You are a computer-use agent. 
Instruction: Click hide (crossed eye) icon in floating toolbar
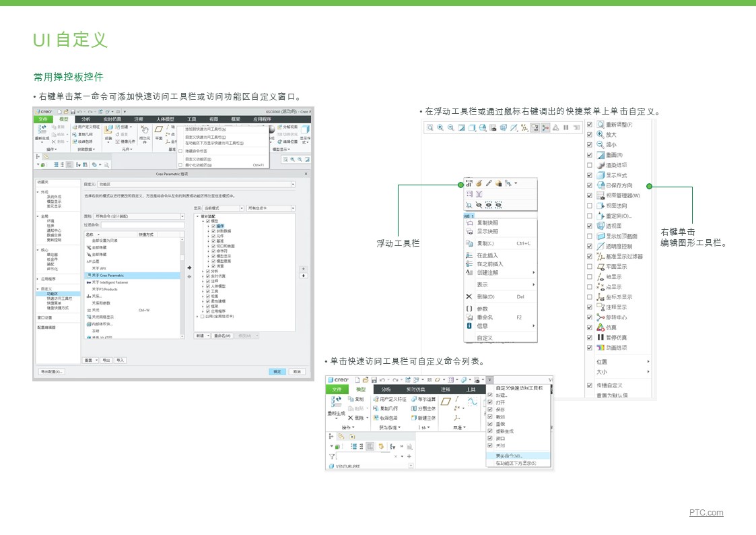[479, 205]
